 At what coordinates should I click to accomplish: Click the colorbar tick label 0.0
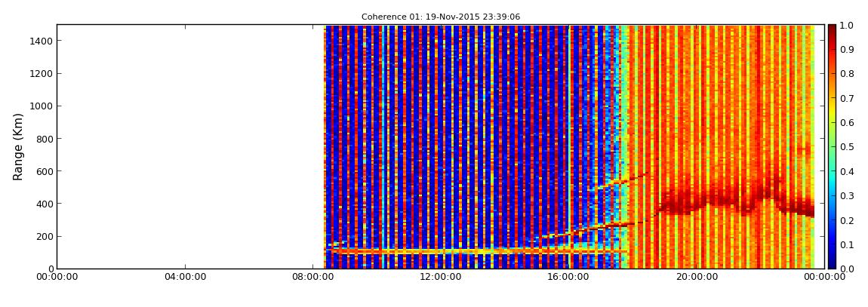[x=848, y=269]
